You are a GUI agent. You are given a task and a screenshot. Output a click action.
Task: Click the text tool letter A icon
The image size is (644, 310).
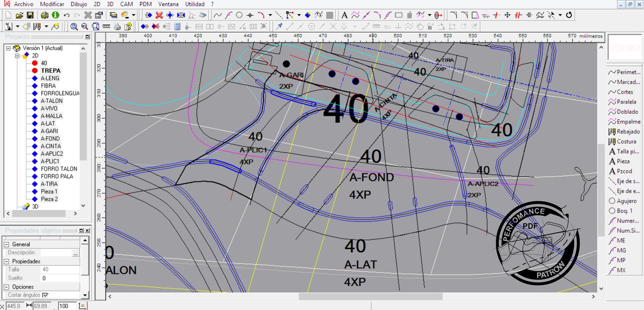pos(344,15)
